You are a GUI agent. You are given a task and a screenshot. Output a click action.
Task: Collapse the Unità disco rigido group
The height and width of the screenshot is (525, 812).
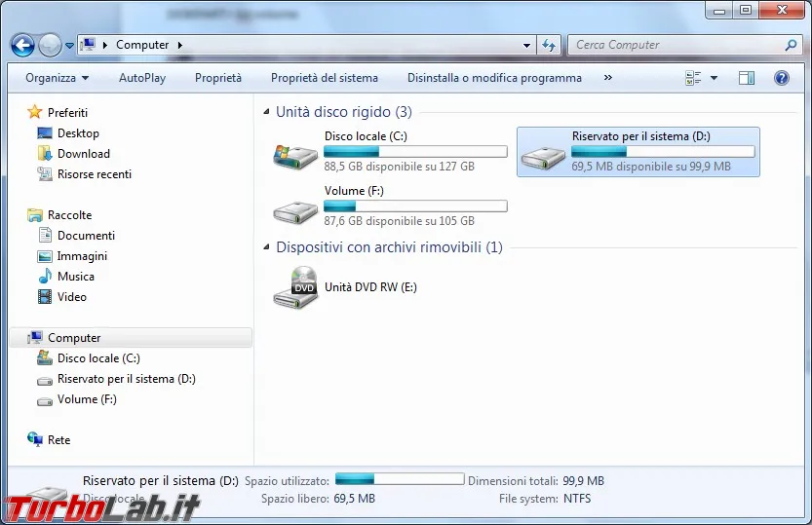(x=266, y=112)
